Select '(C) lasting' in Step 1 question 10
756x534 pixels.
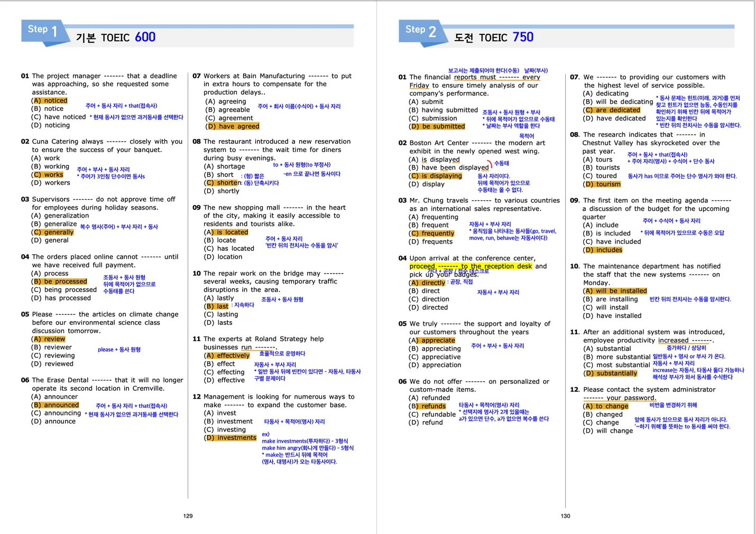coord(221,314)
